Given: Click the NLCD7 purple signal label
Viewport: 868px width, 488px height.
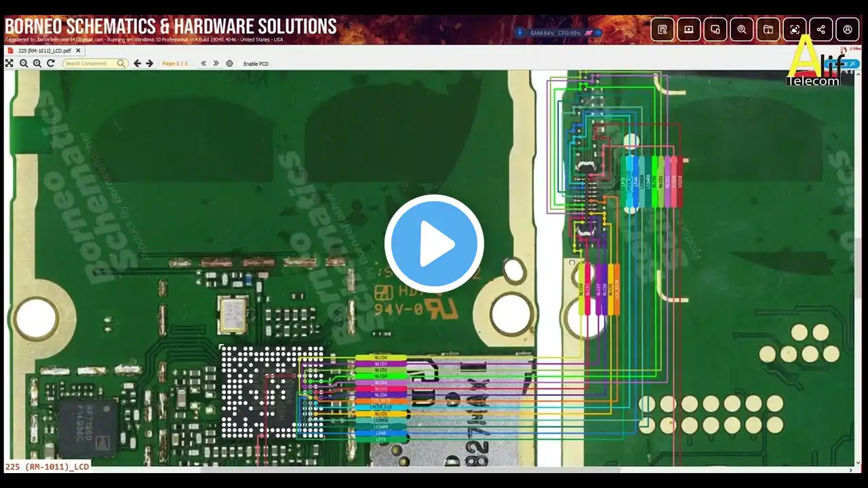Looking at the screenshot, I should point(381,364).
